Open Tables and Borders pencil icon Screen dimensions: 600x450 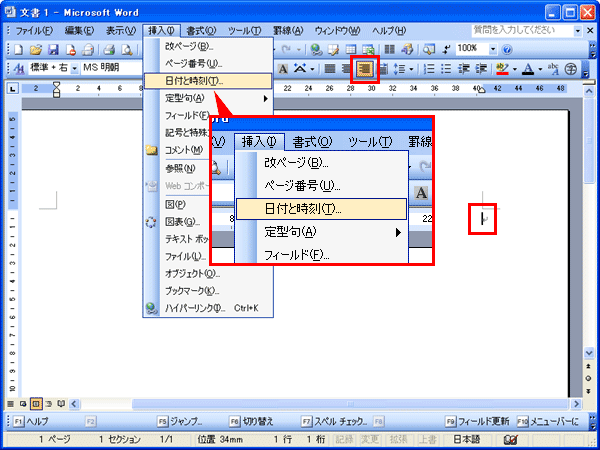[x=334, y=49]
